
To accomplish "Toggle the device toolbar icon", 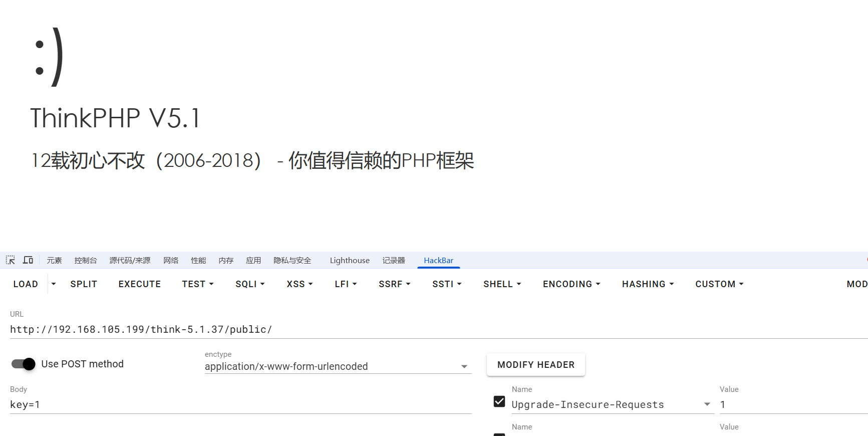I will (28, 260).
